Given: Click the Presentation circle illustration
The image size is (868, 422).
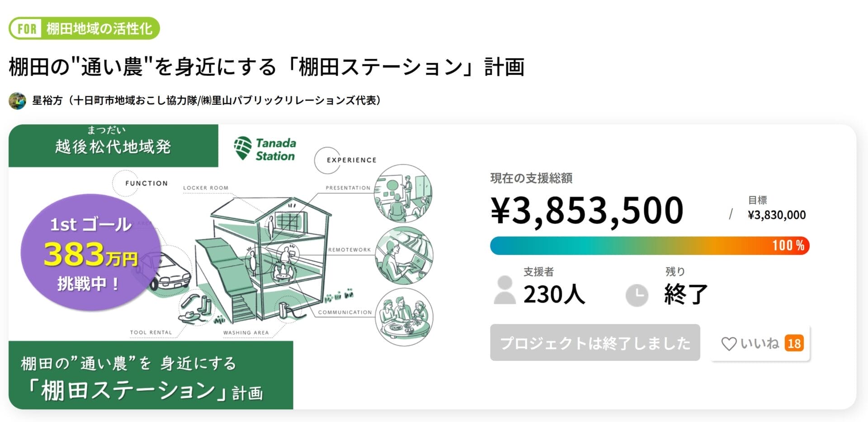Looking at the screenshot, I should click(x=404, y=194).
